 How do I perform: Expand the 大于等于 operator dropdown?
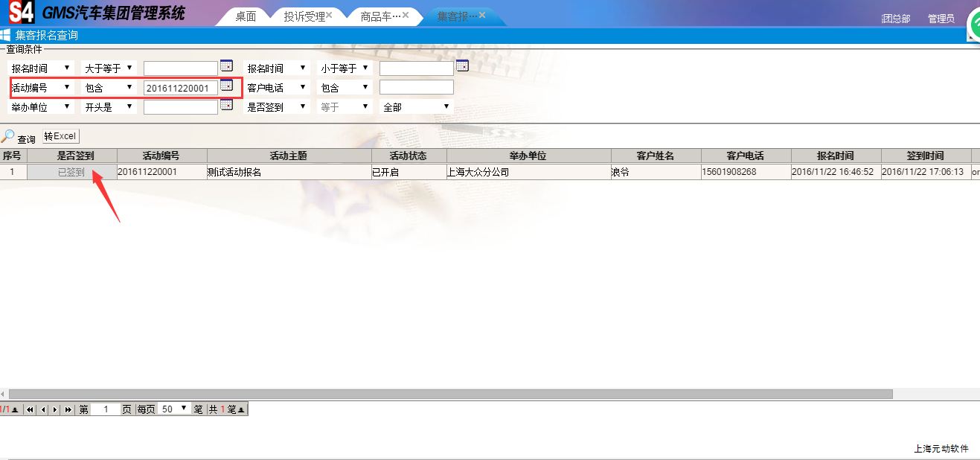click(109, 68)
